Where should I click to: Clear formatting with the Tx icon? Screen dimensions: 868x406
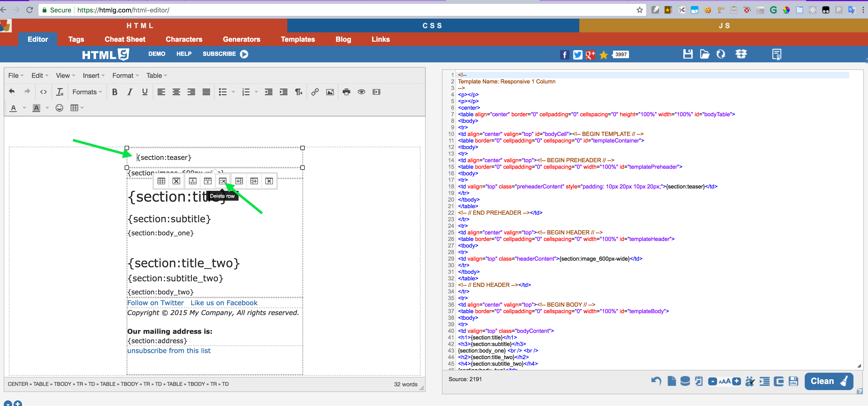[x=60, y=92]
